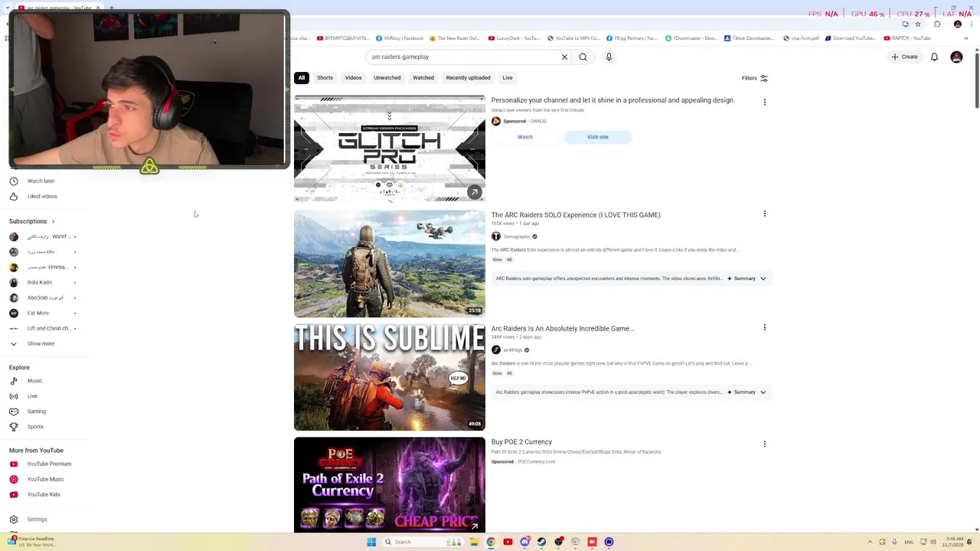Open YouTube Settings in the sidebar
This screenshot has height=551, width=980.
pos(37,520)
